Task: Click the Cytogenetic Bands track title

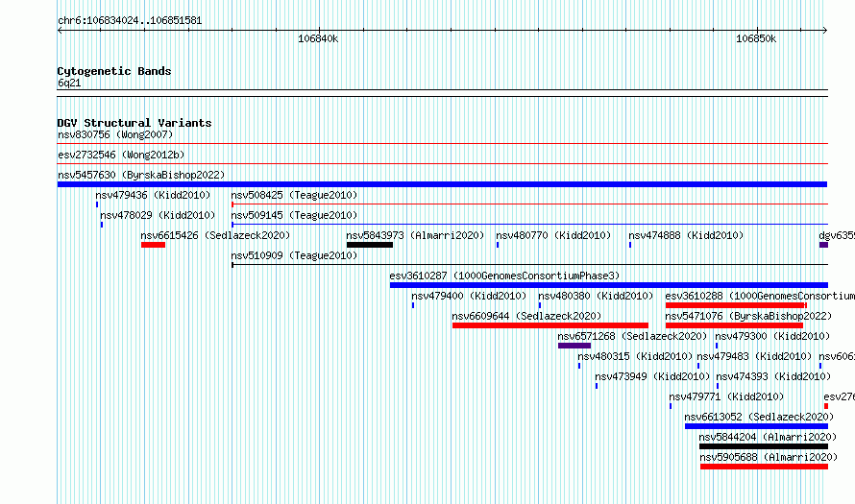Action: point(114,71)
